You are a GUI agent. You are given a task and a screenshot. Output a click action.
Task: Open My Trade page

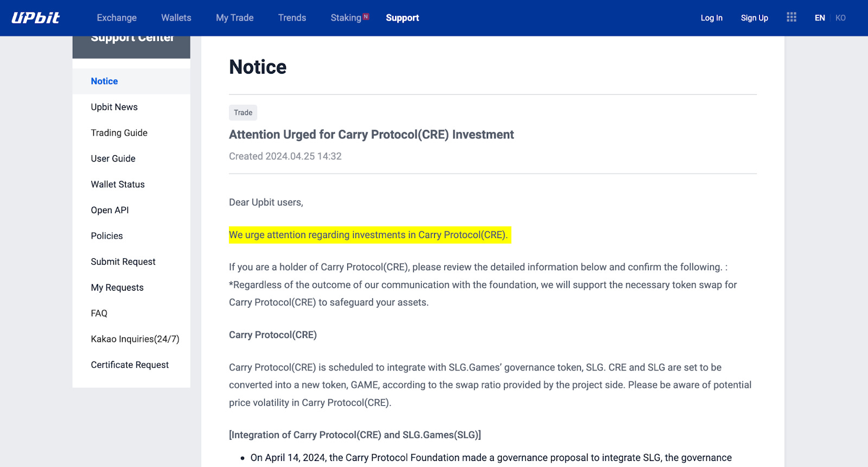click(x=235, y=18)
